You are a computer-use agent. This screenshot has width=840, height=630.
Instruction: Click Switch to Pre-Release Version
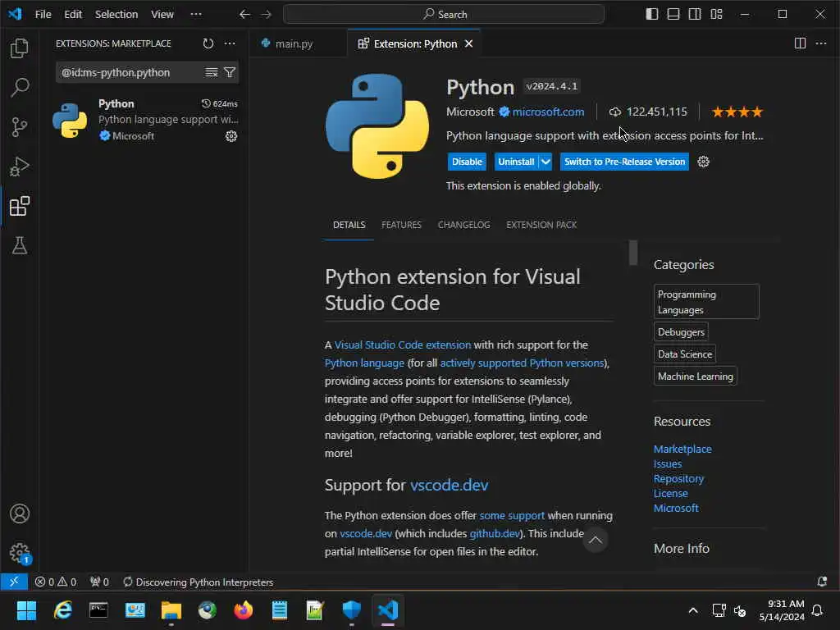[624, 162]
